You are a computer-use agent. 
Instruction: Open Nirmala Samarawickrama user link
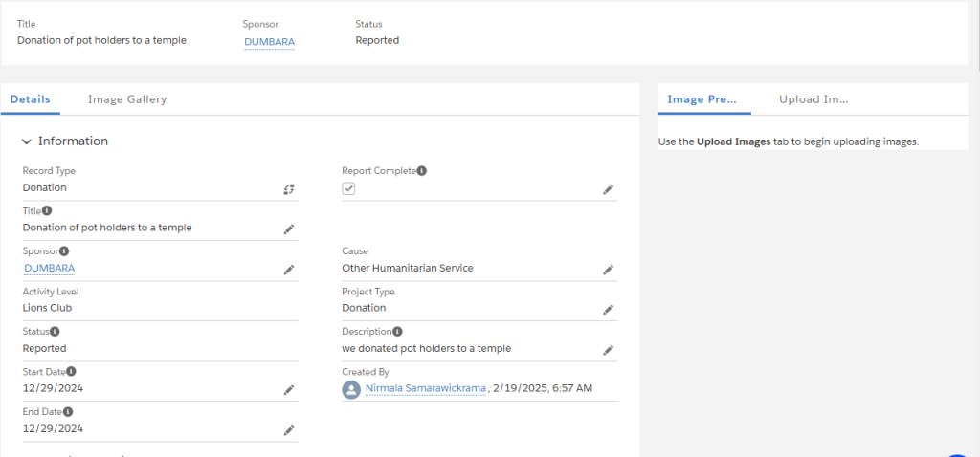(426, 388)
